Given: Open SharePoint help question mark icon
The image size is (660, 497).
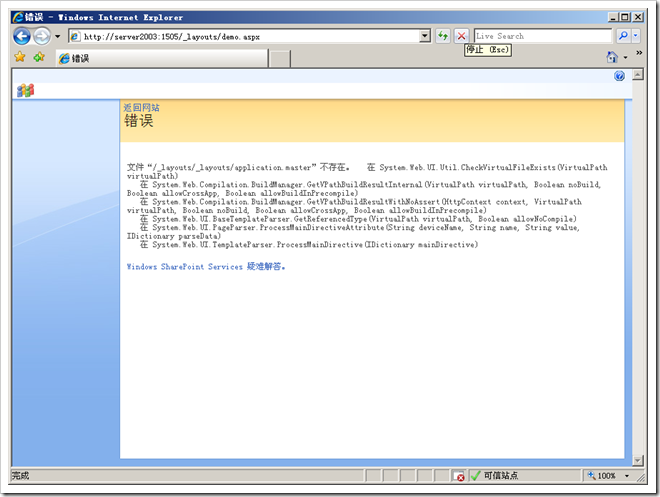Looking at the screenshot, I should pos(619,76).
